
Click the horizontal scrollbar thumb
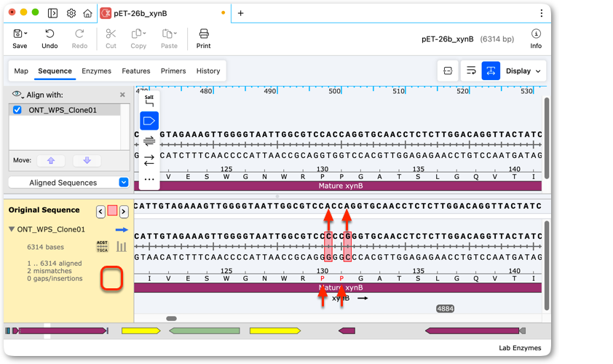171,318
